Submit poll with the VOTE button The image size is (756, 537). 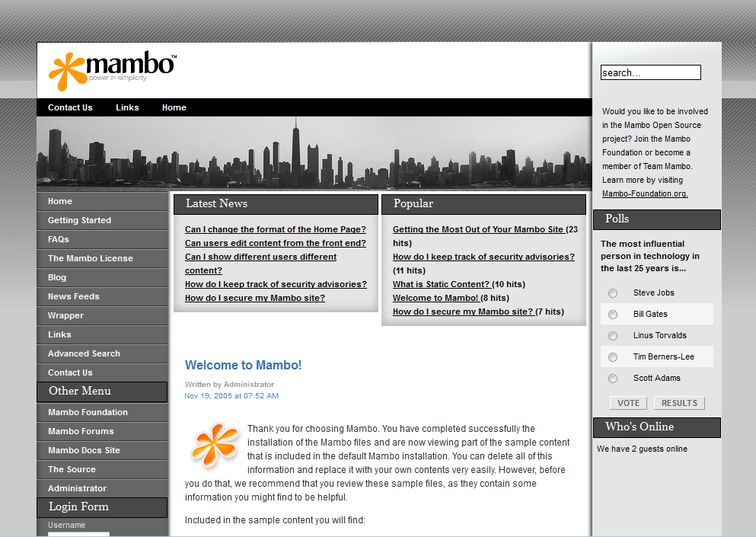pyautogui.click(x=629, y=403)
